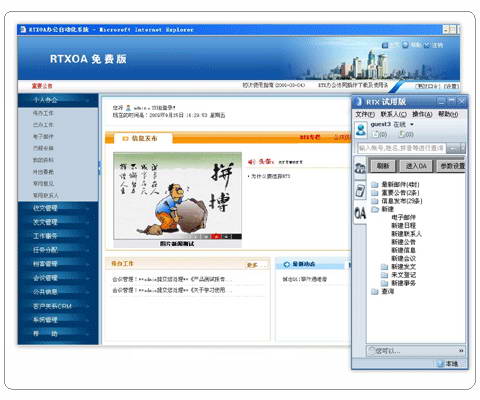480x400 pixels.
Task: Open the contacts side tab icon in RTX
Action: 360,168
